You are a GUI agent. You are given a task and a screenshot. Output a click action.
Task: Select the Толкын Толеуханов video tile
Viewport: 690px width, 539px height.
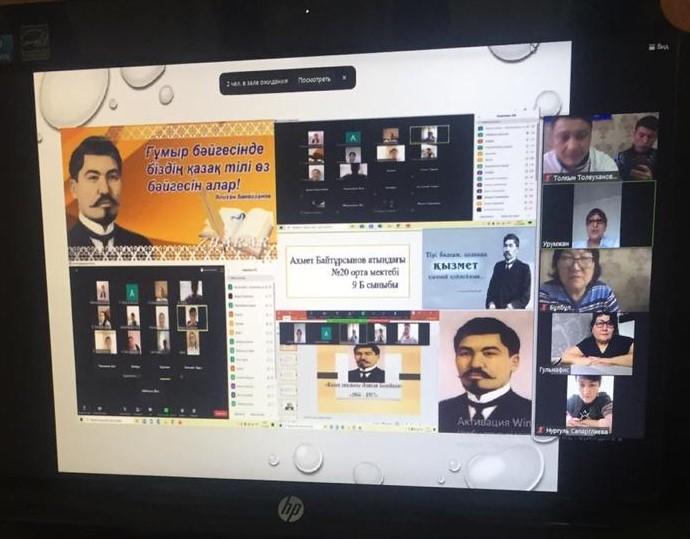point(600,148)
